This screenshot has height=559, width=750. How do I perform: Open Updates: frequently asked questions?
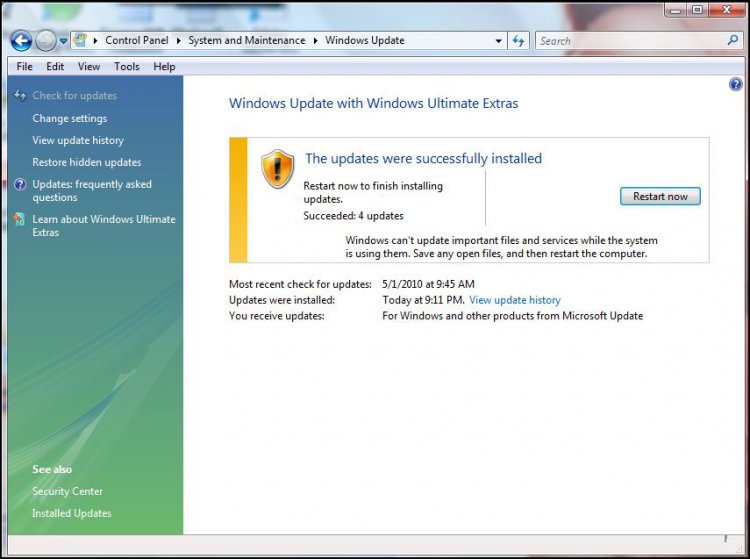tap(92, 191)
